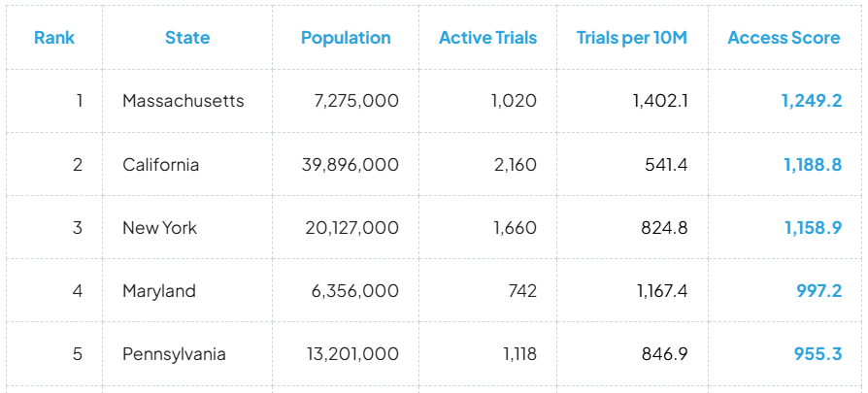
Task: Click trials per 10M value 1,167.4
Action: click(x=662, y=291)
